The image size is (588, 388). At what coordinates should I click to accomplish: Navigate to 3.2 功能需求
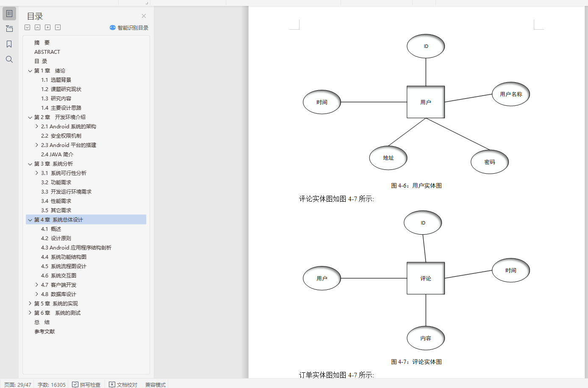click(56, 183)
